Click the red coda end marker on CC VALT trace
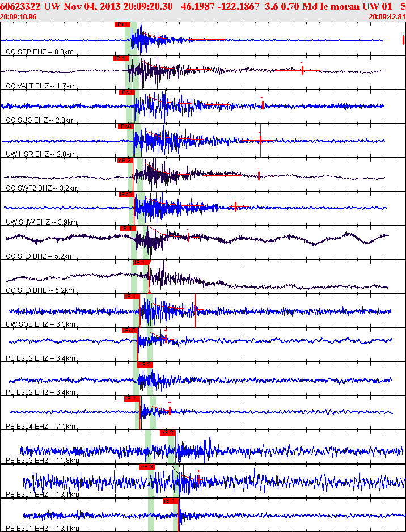Screen dimensions: 406x532 point(302,70)
